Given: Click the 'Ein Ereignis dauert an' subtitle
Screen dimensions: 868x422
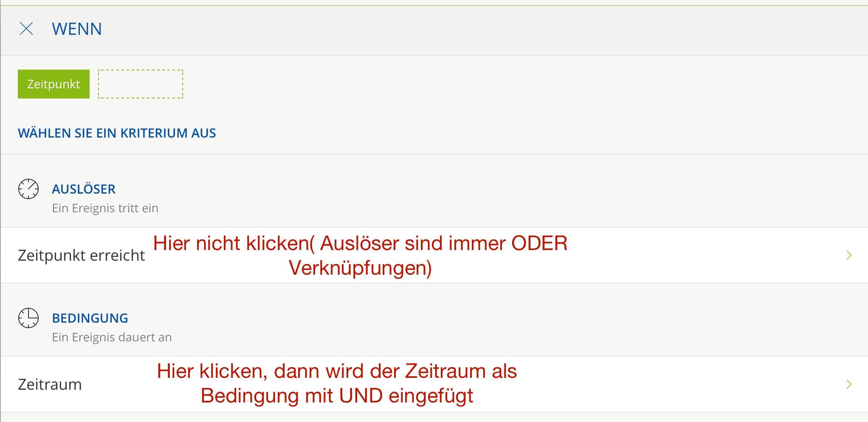Looking at the screenshot, I should tap(112, 338).
